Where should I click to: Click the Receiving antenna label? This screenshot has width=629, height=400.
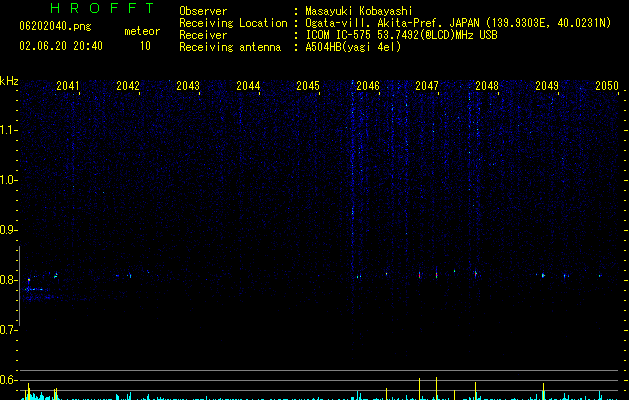click(x=230, y=47)
